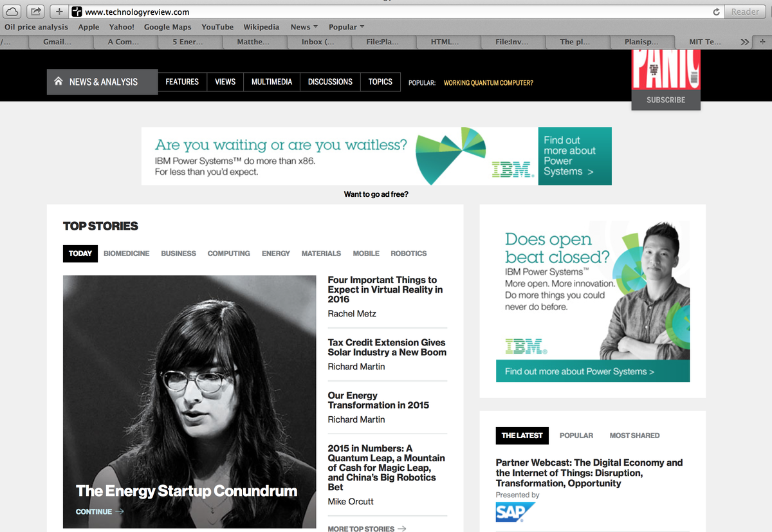Open Our Energy Transformation in 2015 story
The width and height of the screenshot is (772, 532).
378,400
